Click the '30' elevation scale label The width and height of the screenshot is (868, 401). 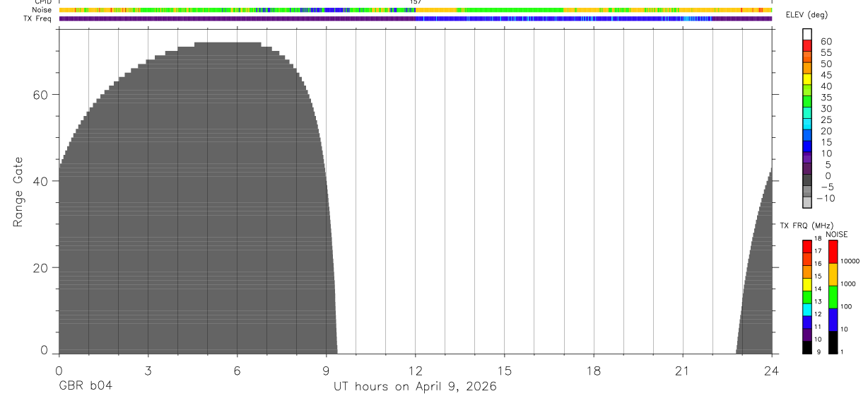coord(826,108)
